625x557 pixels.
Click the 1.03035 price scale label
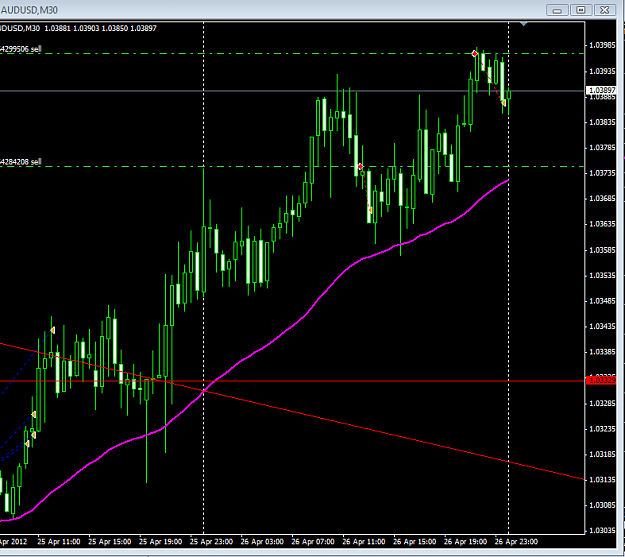(602, 531)
